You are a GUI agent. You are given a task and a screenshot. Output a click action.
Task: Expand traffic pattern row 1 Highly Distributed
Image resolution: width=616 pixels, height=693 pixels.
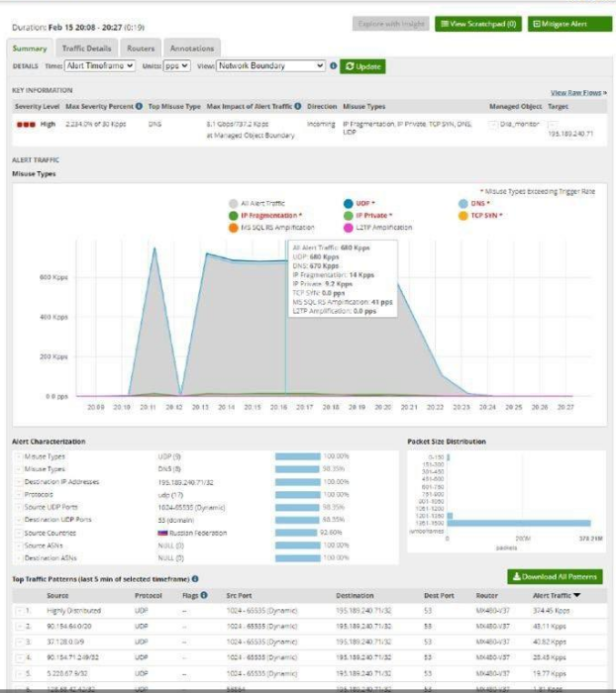(19, 611)
